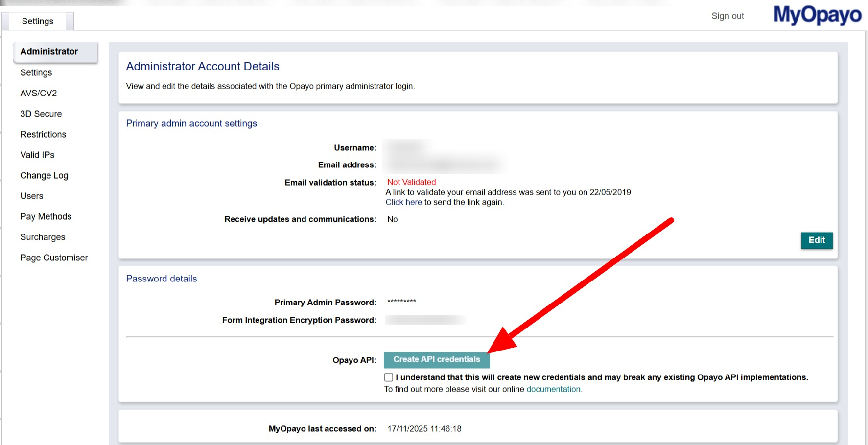Image resolution: width=868 pixels, height=445 pixels.
Task: Click the Sign out link
Action: point(727,16)
